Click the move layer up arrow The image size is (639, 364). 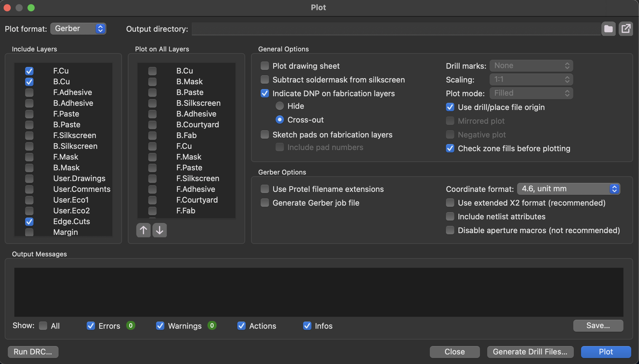coord(143,230)
